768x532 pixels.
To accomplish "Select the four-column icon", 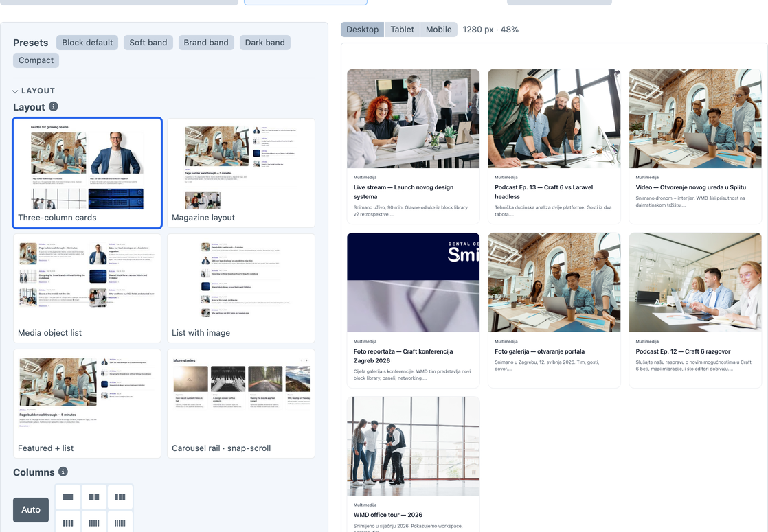I will pos(68,522).
